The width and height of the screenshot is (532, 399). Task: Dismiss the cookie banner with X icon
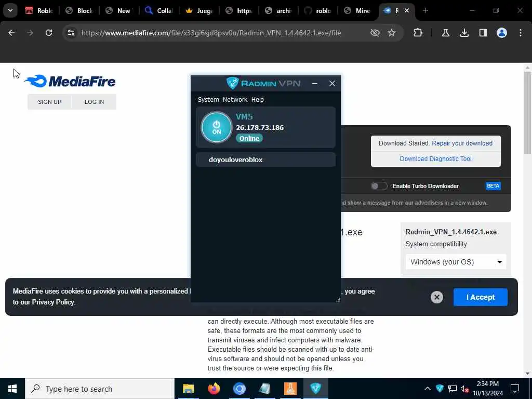(x=436, y=297)
